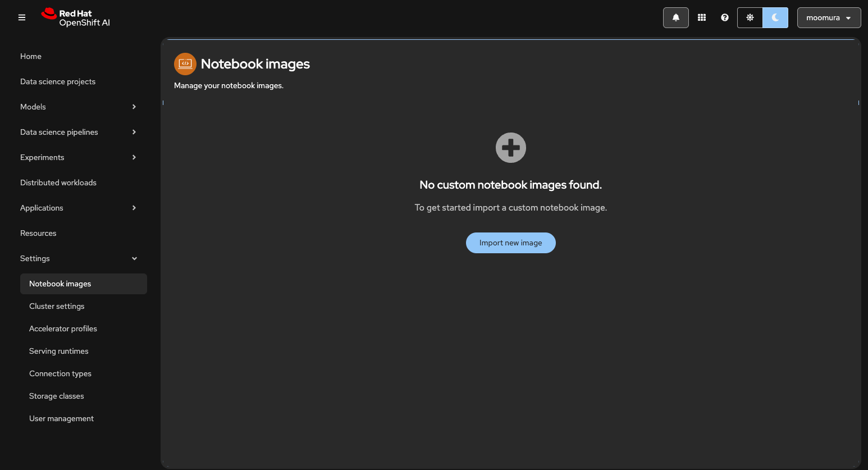Switch to dark theme moon icon
Image resolution: width=868 pixels, height=470 pixels.
(775, 17)
